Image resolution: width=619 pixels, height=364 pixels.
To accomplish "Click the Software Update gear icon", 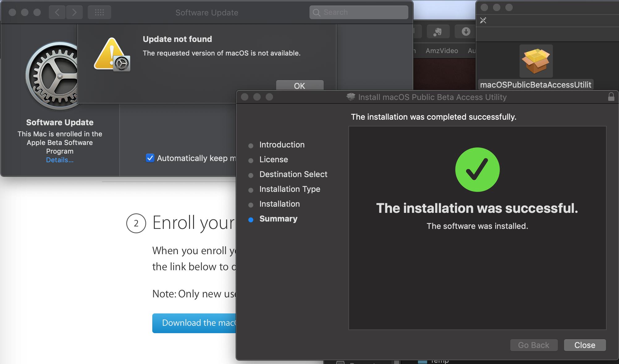I will pyautogui.click(x=52, y=76).
